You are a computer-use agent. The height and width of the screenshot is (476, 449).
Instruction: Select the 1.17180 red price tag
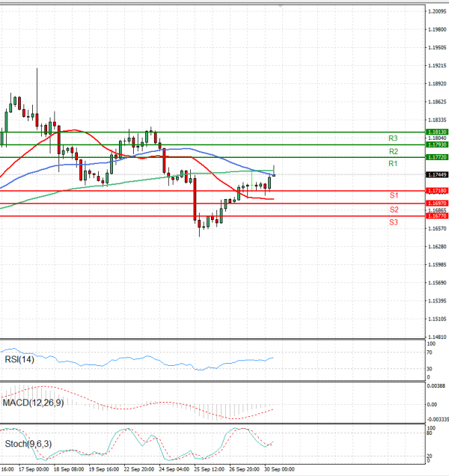pos(437,192)
